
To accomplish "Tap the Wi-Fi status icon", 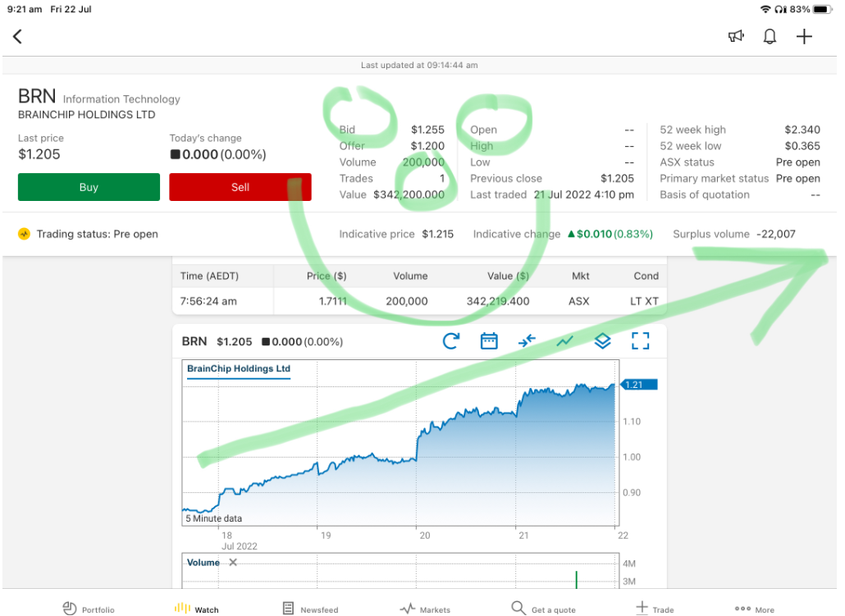I will 765,9.
